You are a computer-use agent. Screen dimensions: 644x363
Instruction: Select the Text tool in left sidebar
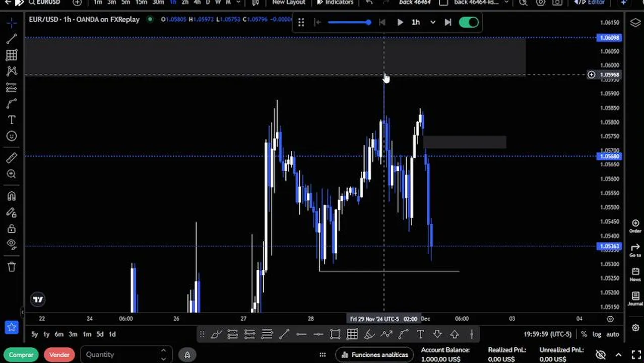pyautogui.click(x=12, y=120)
